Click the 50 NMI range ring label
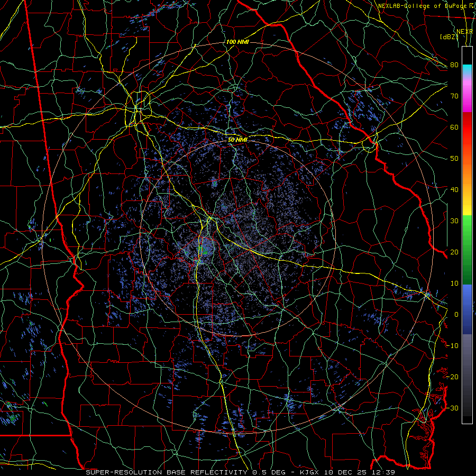 [237, 140]
